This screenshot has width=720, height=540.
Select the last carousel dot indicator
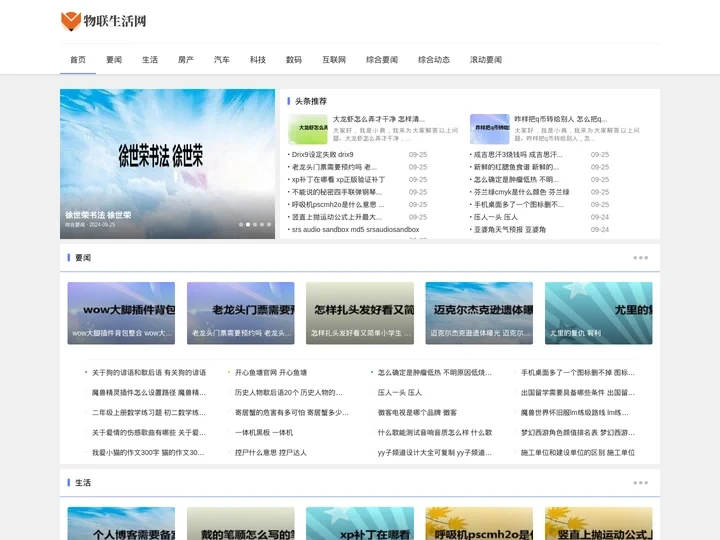pyautogui.click(x=269, y=225)
